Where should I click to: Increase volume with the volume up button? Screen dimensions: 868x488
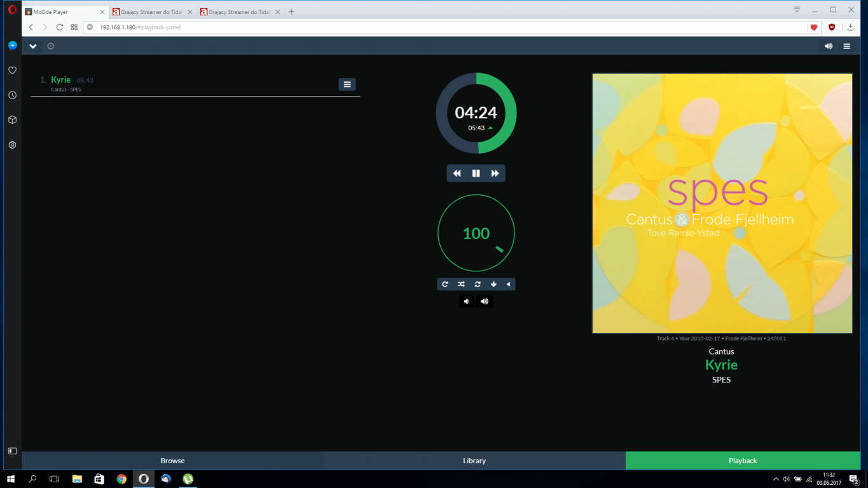485,301
